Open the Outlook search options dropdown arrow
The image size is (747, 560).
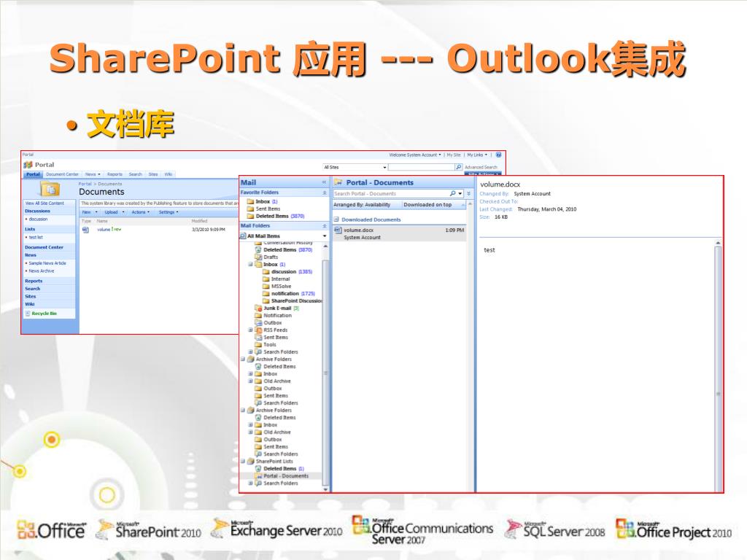pos(460,194)
